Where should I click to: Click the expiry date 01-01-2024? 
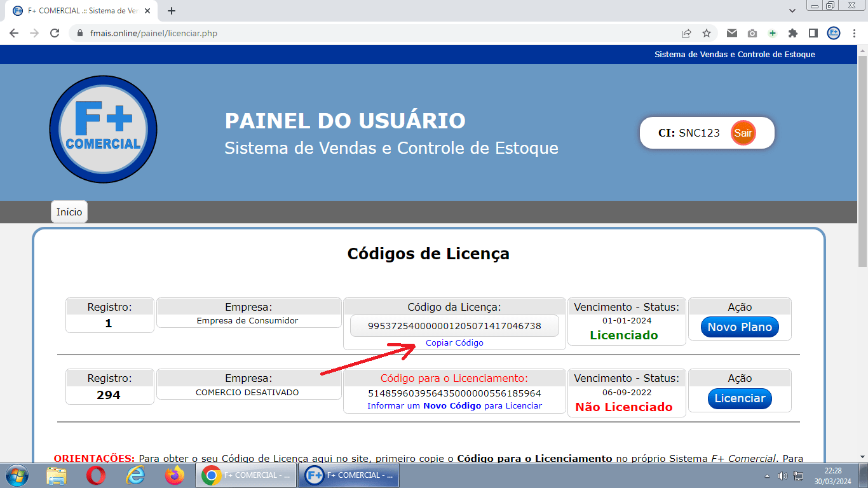coord(627,321)
